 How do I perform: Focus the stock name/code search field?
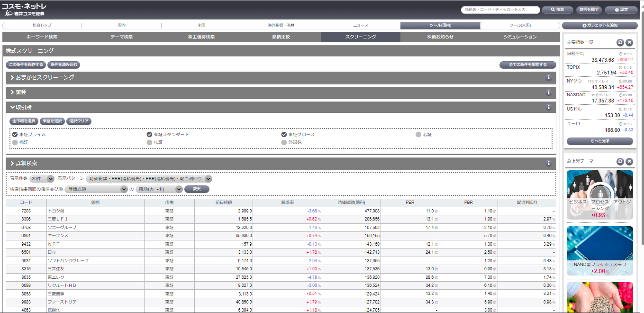click(500, 9)
